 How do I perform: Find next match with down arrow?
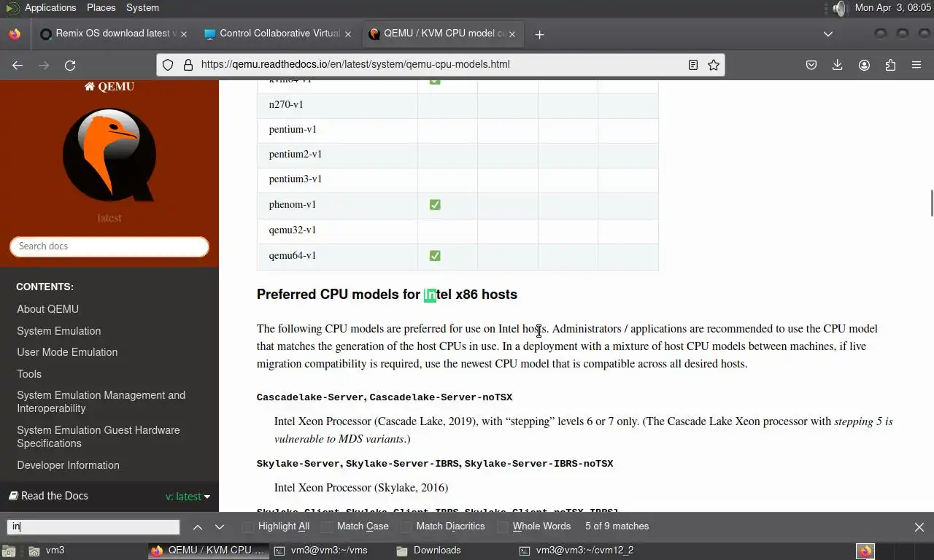pos(219,526)
